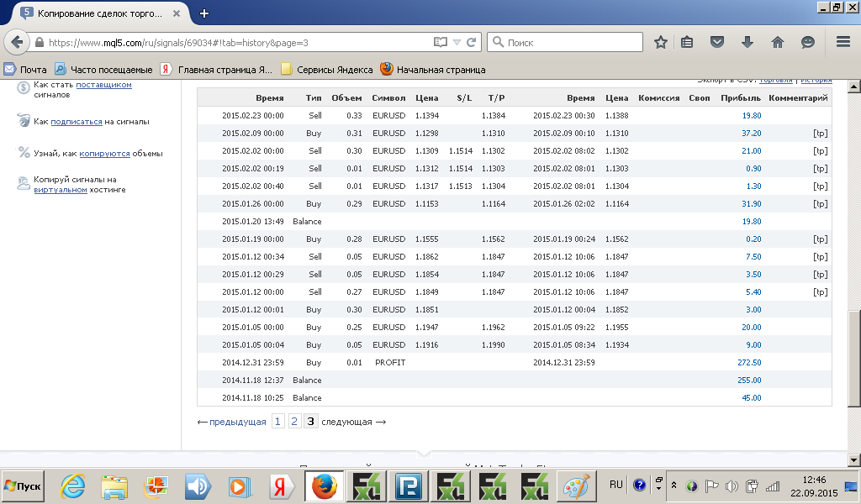The width and height of the screenshot is (861, 504).
Task: Open history page 2
Action: pyautogui.click(x=294, y=421)
